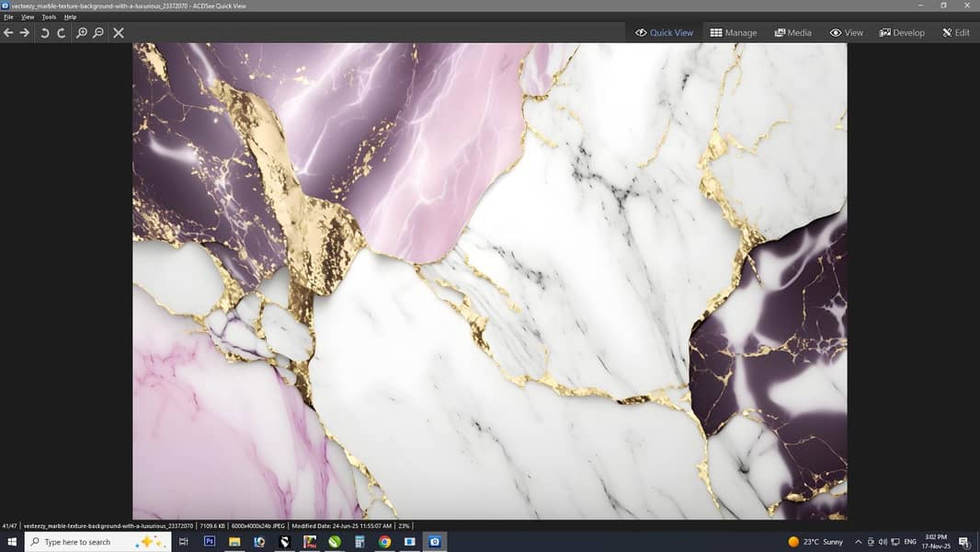
Task: Click the marble image preview
Action: pos(489,281)
